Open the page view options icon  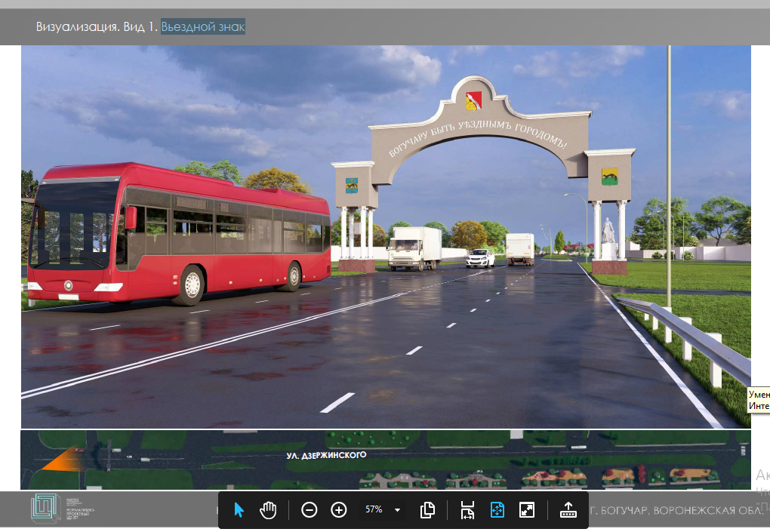[x=427, y=510]
